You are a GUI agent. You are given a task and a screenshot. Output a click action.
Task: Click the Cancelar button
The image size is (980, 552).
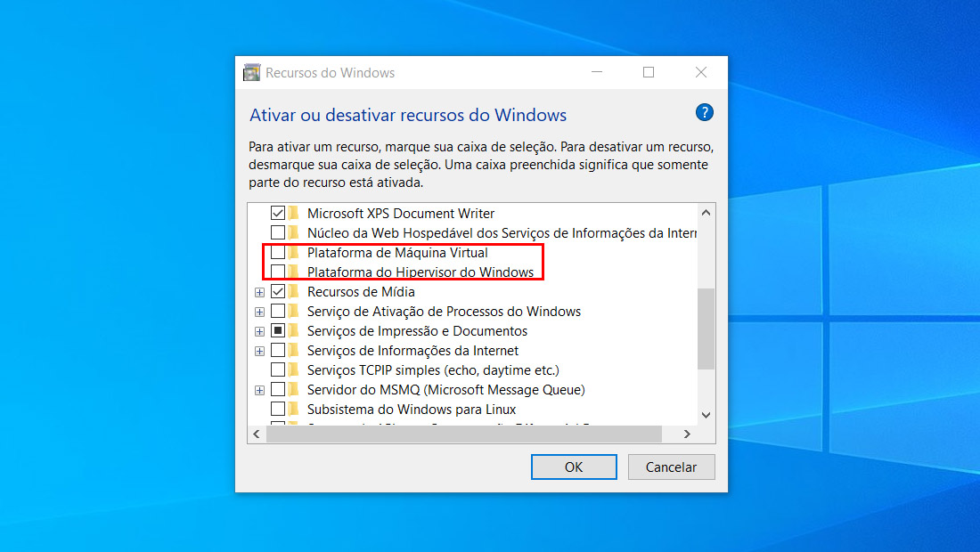pyautogui.click(x=671, y=467)
